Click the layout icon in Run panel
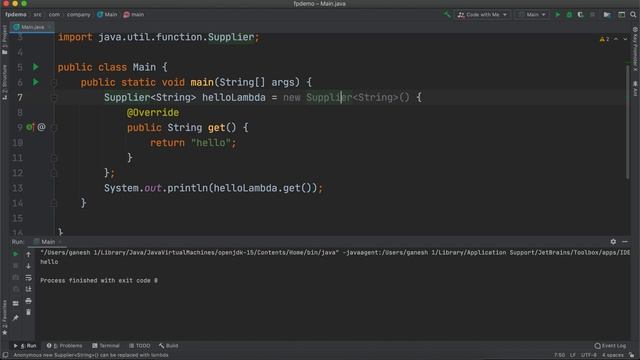This screenshot has width=640, height=360. (x=16, y=303)
